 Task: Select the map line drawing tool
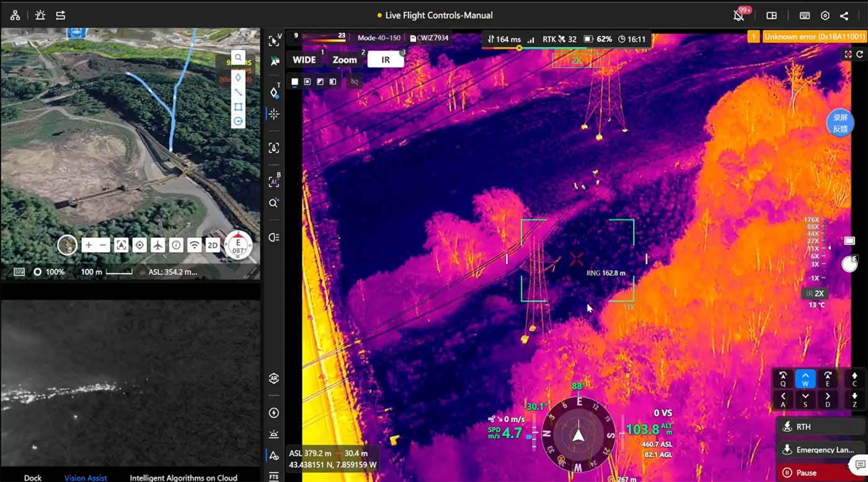(x=238, y=92)
